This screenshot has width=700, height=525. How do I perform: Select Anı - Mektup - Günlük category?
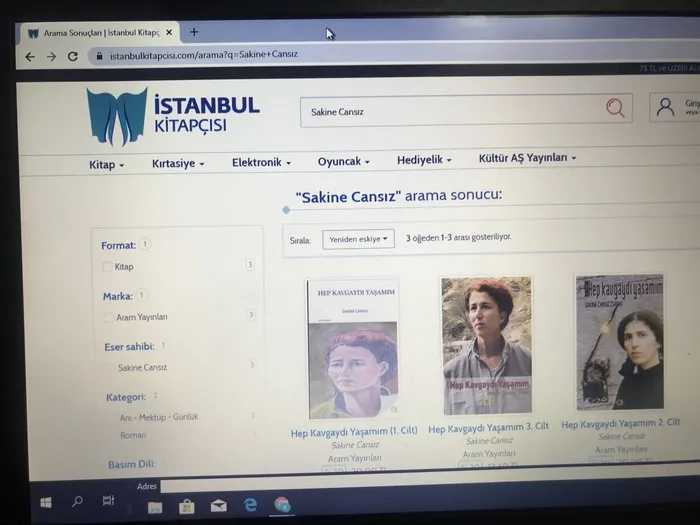click(159, 417)
